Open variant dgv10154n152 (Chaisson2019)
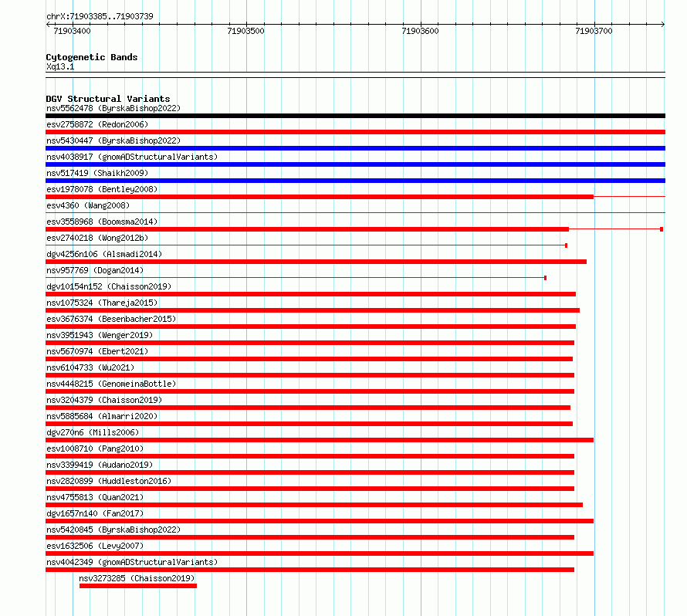 [x=109, y=286]
